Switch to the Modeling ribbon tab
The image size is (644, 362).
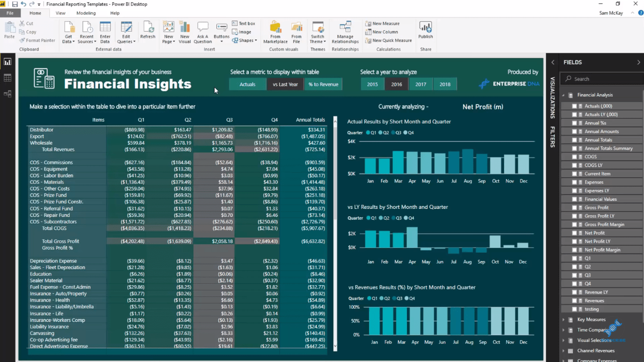(x=86, y=13)
